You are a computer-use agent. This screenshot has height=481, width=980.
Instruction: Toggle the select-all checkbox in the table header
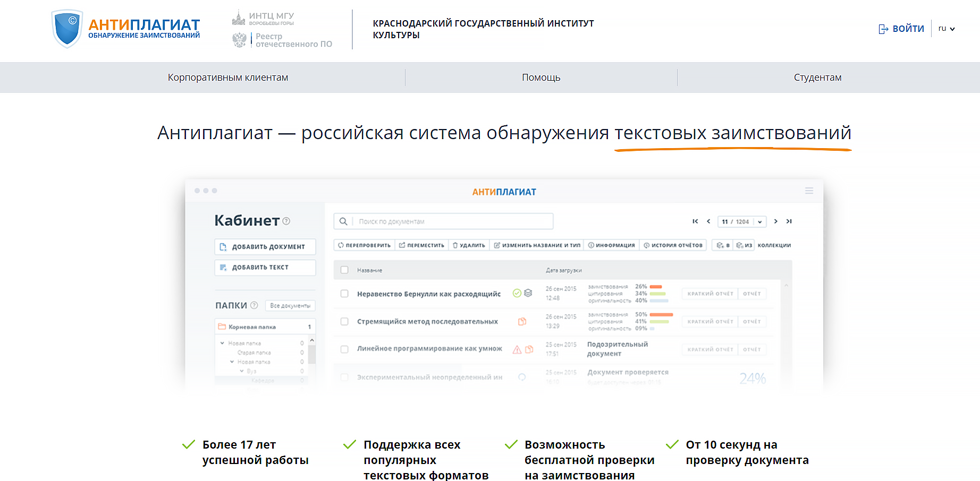pos(344,270)
